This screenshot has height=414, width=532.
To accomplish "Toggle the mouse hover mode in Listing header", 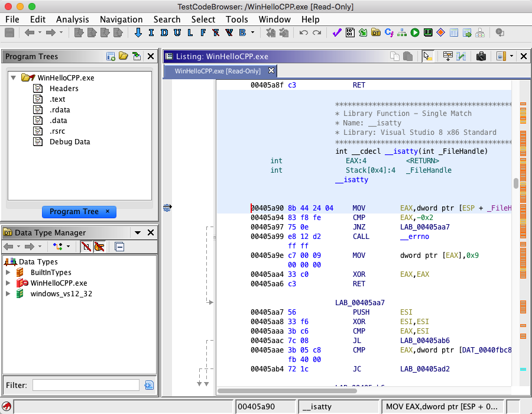I will coord(427,56).
